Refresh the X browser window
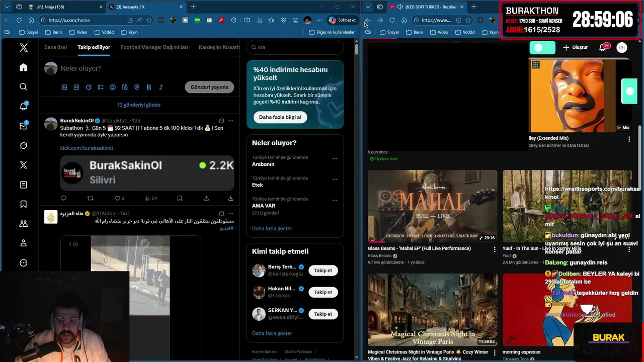 coord(19,20)
